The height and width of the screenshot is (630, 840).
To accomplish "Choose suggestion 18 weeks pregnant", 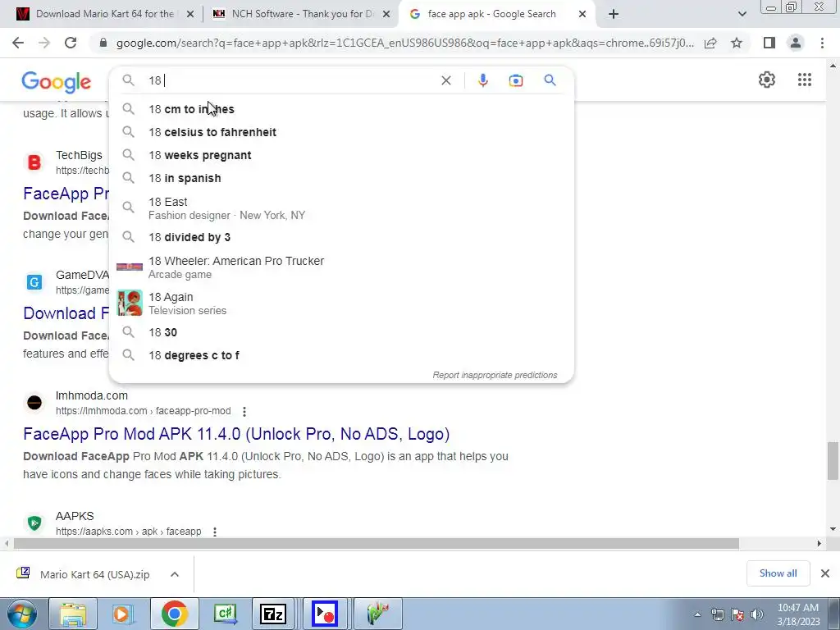I will coord(341,155).
